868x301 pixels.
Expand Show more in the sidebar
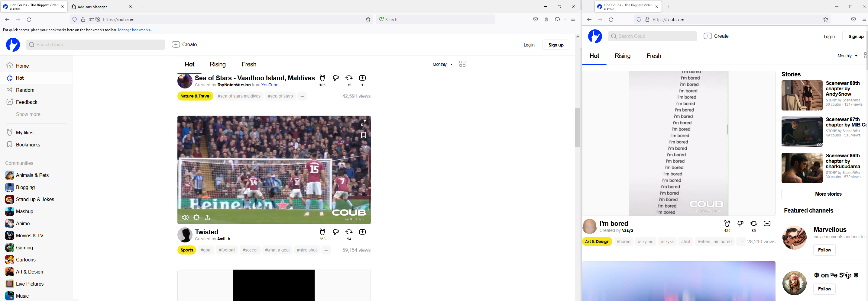(30, 114)
